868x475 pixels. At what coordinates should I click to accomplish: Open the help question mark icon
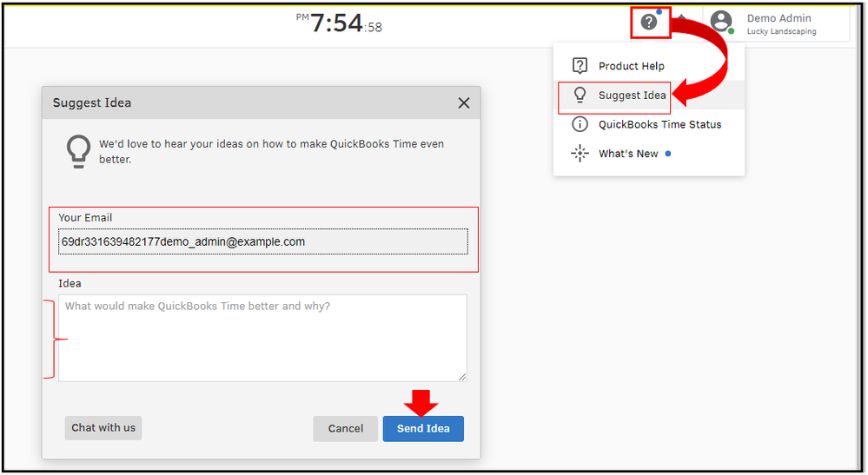point(649,22)
